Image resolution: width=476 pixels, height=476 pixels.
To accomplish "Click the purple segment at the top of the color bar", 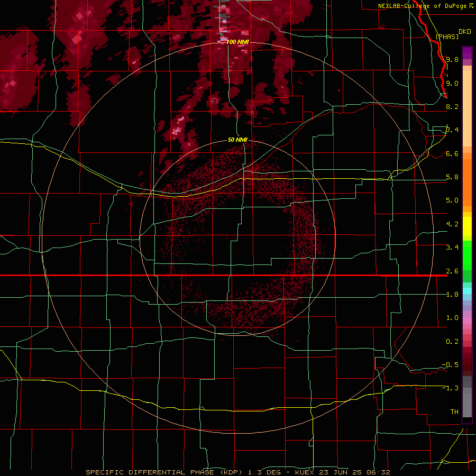I will (x=467, y=53).
